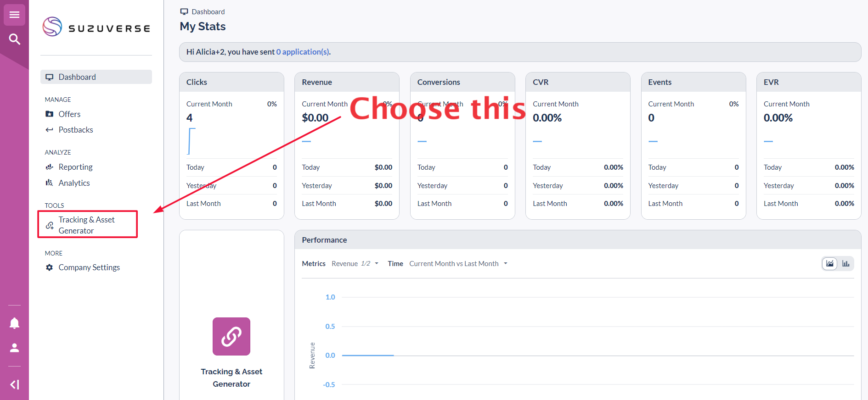Expand the Revenue metrics dropdown

click(x=355, y=264)
